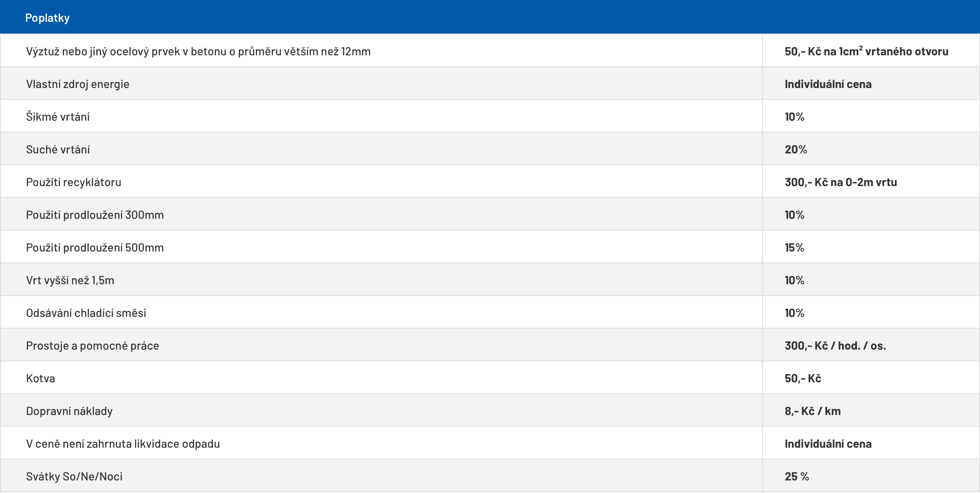The image size is (980, 493).
Task: Click the 'Šikmé vrtání' fee name
Action: pos(58,117)
